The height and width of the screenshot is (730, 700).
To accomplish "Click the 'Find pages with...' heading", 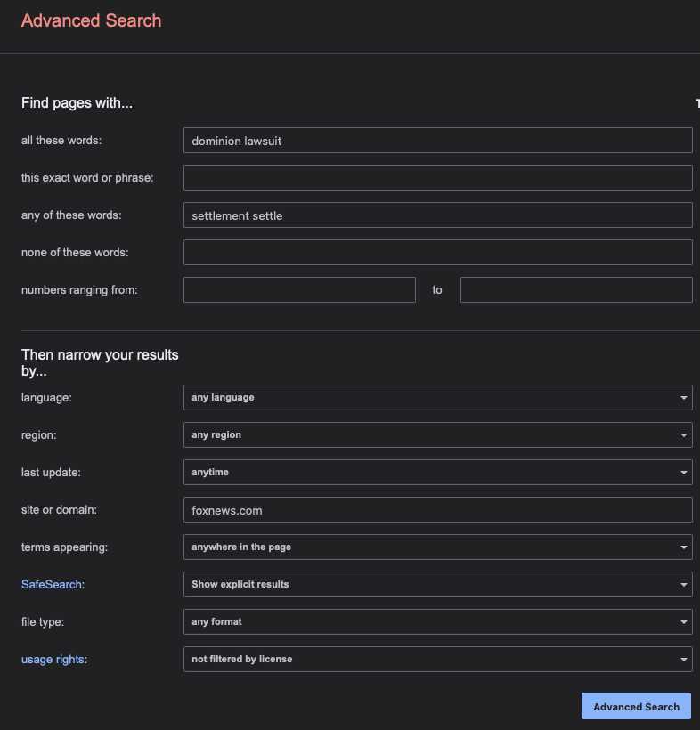I will (x=77, y=103).
